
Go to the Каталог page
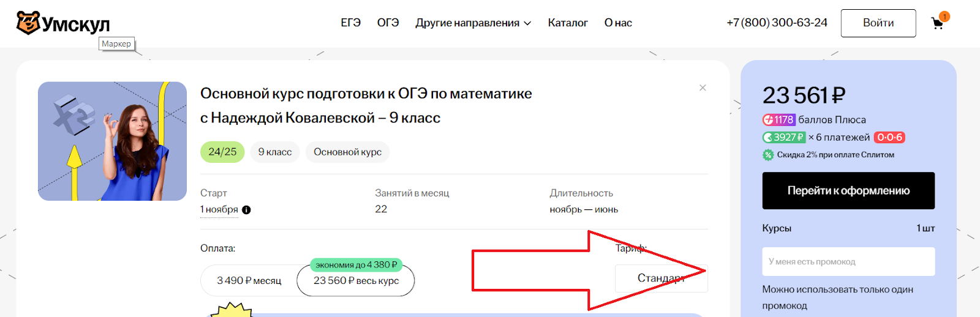(x=568, y=23)
